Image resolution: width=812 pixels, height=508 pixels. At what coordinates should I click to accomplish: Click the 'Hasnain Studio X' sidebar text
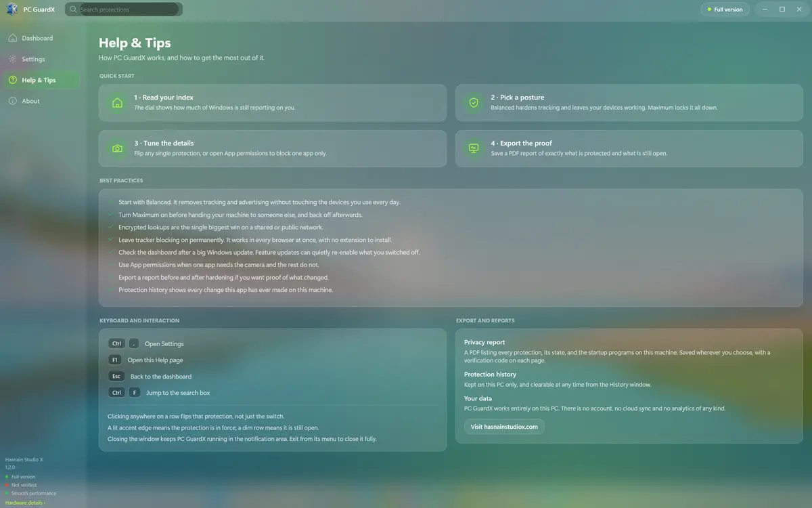pos(24,459)
